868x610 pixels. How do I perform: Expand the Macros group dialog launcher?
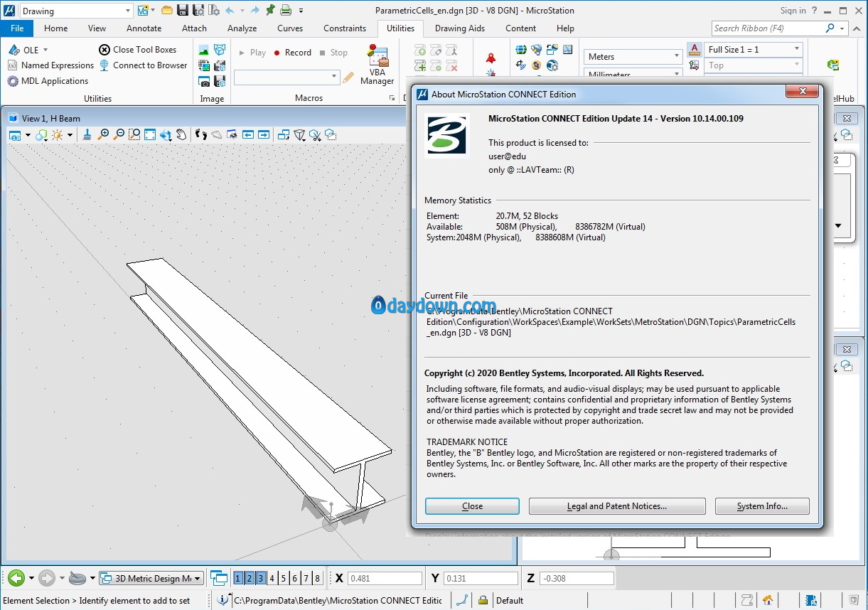[392, 98]
